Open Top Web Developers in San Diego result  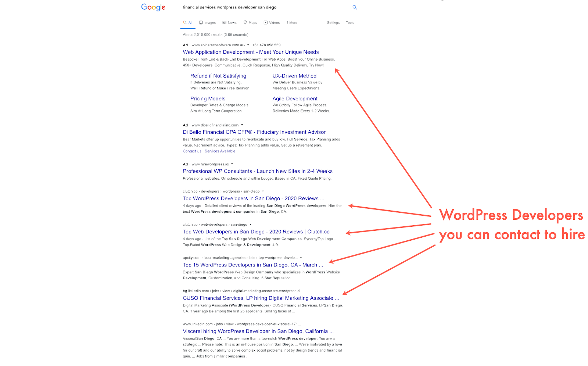point(256,232)
